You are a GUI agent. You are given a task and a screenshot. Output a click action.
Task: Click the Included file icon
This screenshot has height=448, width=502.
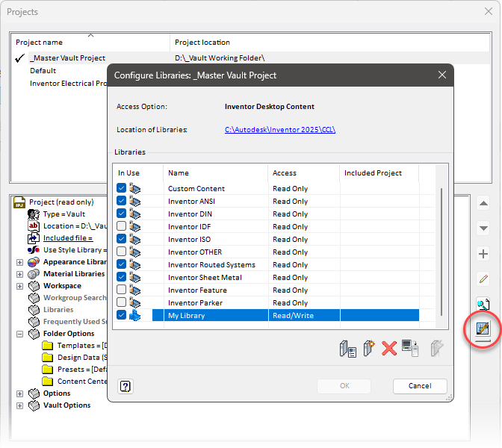pyautogui.click(x=34, y=238)
